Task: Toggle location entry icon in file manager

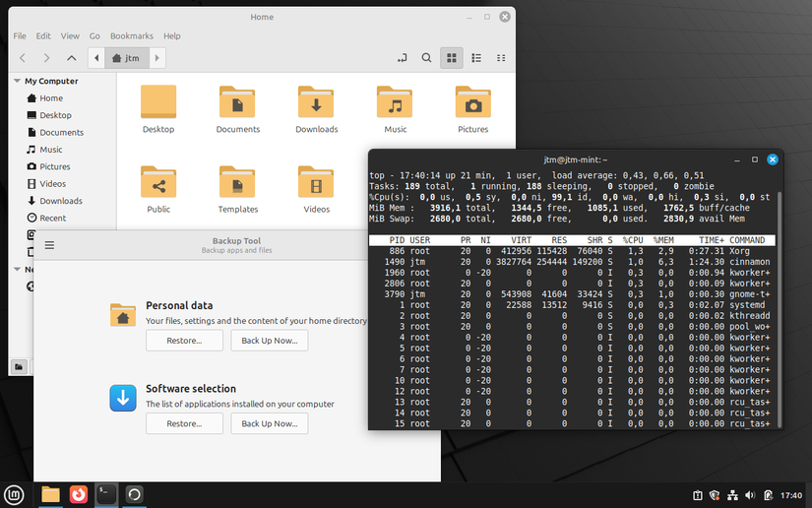Action: pos(401,58)
